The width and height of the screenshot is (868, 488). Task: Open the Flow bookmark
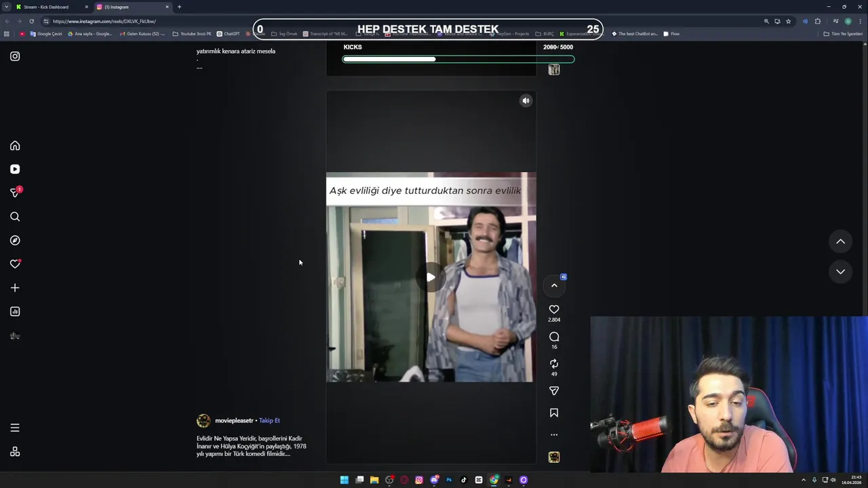pos(671,34)
